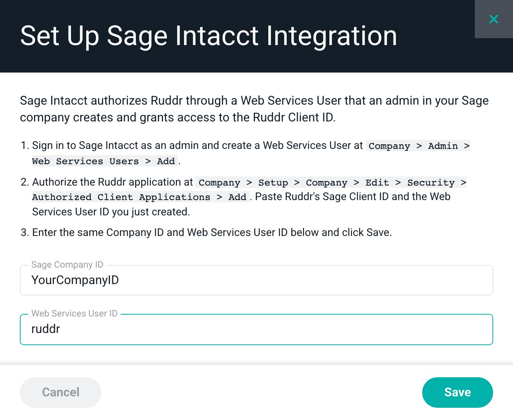Cancel the integration setup
This screenshot has height=420, width=513.
tap(61, 392)
